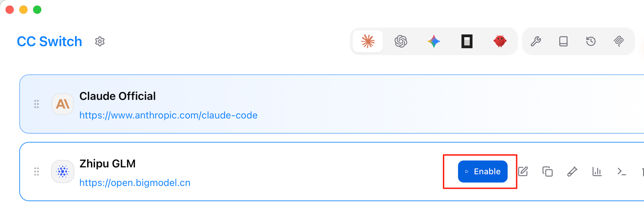This screenshot has width=644, height=218.
Task: Click the Zhipu GLM provider logo
Action: coord(63,172)
